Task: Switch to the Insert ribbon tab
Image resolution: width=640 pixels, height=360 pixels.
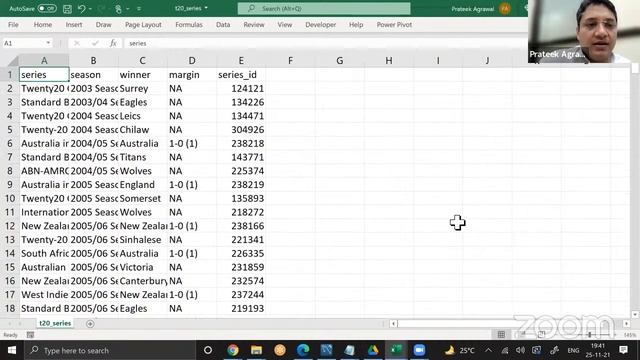Action: [74, 24]
